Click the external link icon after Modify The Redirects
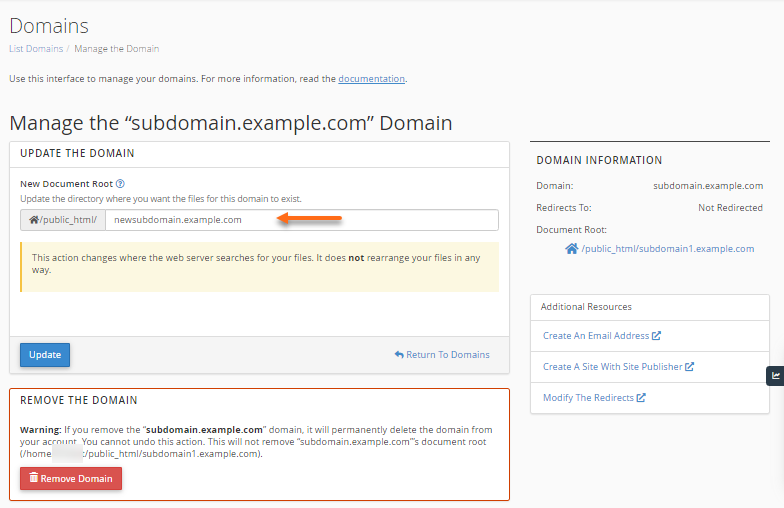Screen dimensions: 784x508 pyautogui.click(x=641, y=398)
